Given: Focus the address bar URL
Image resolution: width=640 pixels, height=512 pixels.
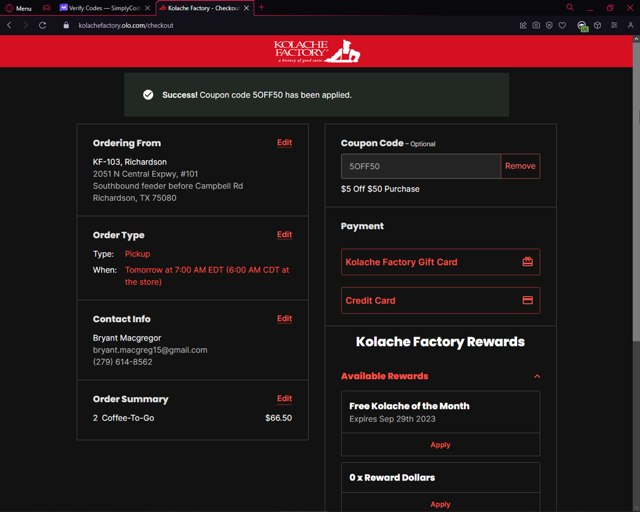Looking at the screenshot, I should pyautogui.click(x=126, y=25).
